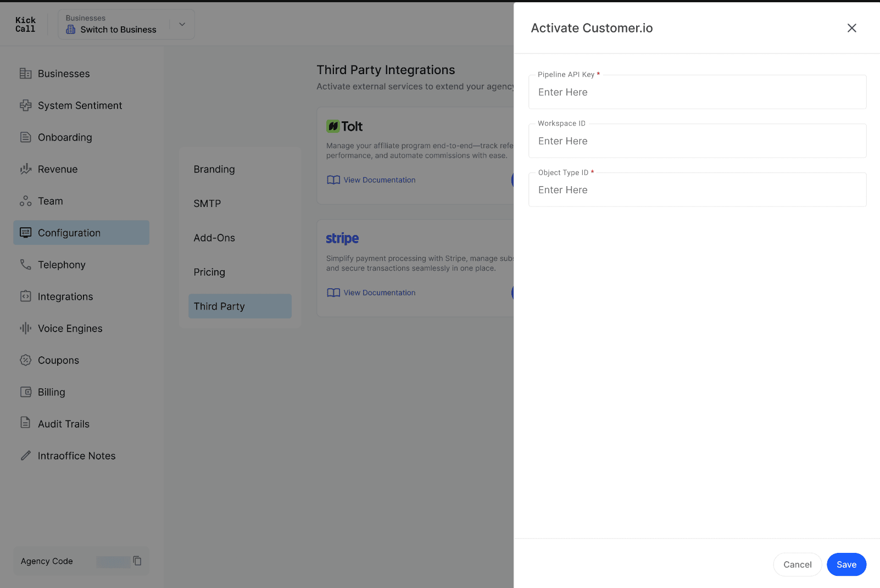Viewport: 880px width, 588px height.
Task: Click the Telephony phone icon
Action: point(25,265)
